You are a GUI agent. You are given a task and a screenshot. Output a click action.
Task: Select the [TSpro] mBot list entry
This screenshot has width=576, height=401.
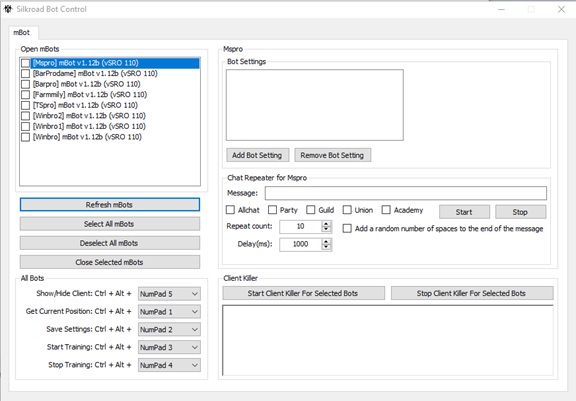tap(85, 105)
